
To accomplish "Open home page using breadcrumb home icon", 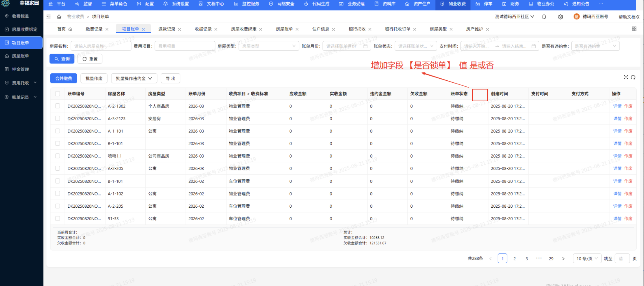I will (x=59, y=17).
